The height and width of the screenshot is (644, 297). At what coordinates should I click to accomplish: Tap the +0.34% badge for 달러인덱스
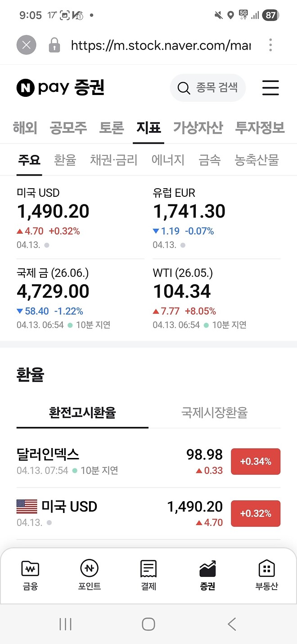pyautogui.click(x=256, y=461)
